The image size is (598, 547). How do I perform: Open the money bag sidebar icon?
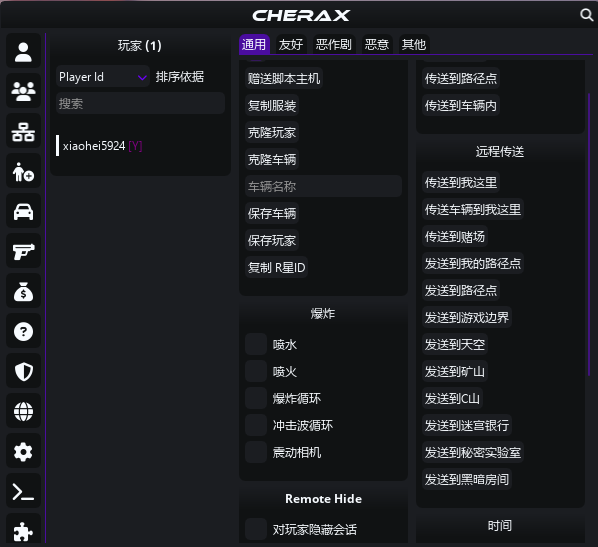23,292
